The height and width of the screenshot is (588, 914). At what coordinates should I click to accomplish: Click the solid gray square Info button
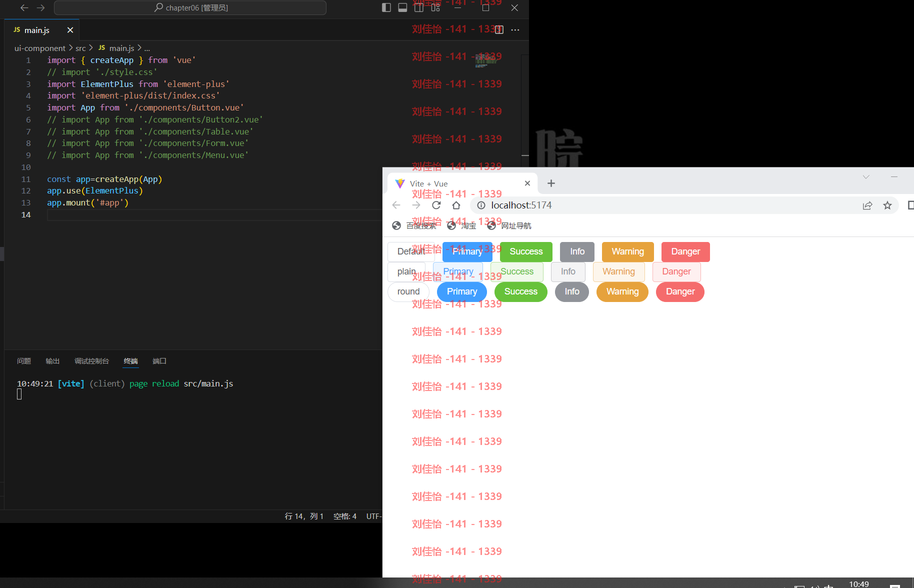(x=577, y=251)
